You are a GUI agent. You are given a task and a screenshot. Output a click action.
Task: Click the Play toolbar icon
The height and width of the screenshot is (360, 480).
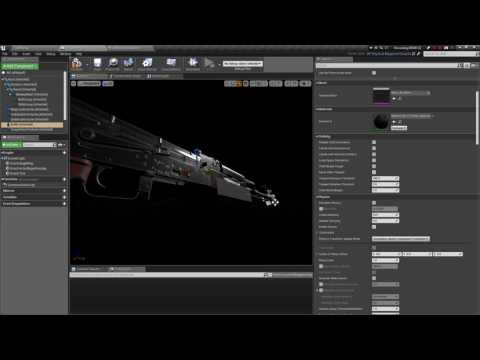click(209, 63)
